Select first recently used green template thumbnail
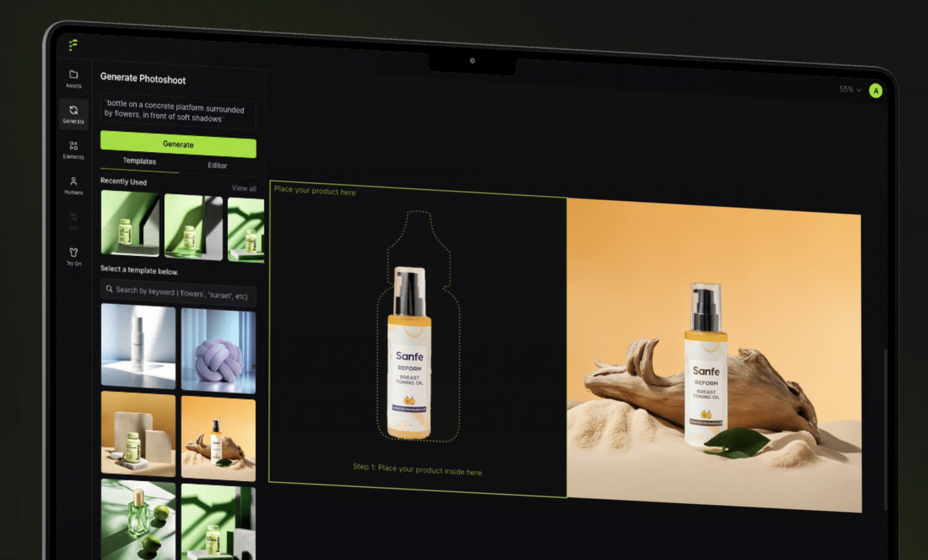Image resolution: width=928 pixels, height=560 pixels. [x=130, y=223]
